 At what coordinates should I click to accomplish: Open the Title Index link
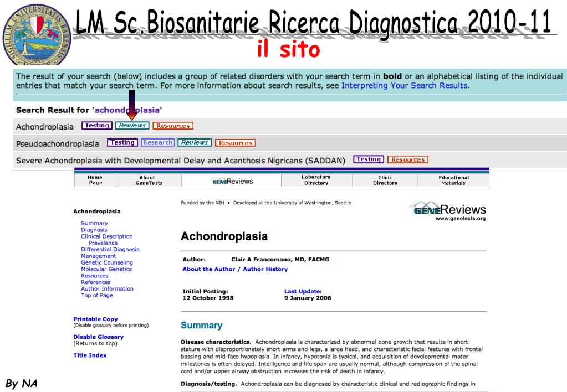coord(90,355)
